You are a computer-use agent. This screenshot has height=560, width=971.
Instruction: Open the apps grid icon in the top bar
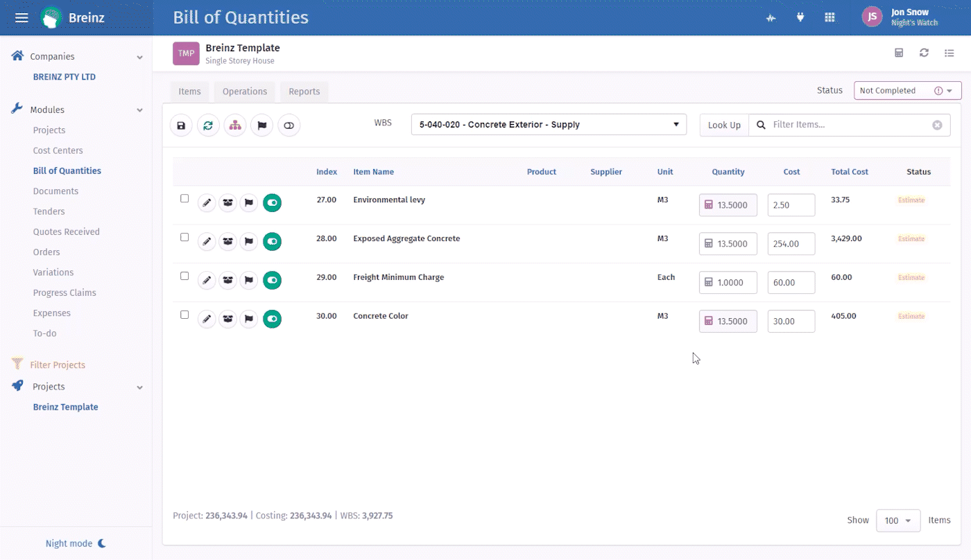click(830, 18)
